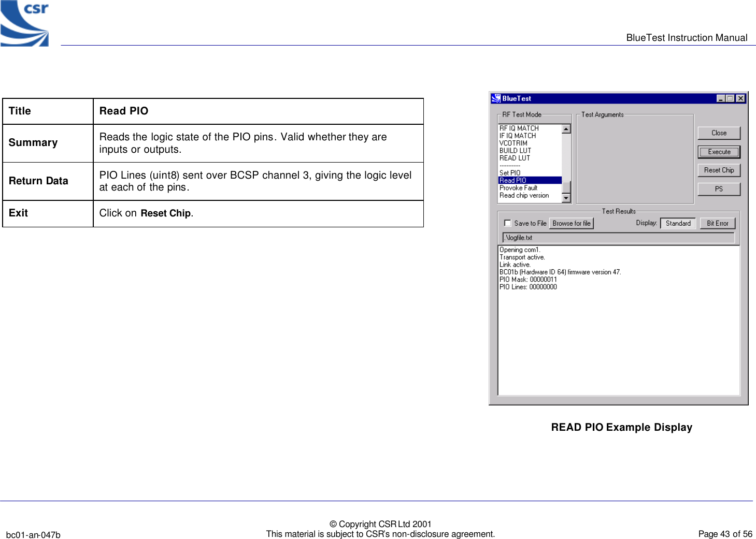Click the 'Link active.' result line
756x539 pixels.
515,265
